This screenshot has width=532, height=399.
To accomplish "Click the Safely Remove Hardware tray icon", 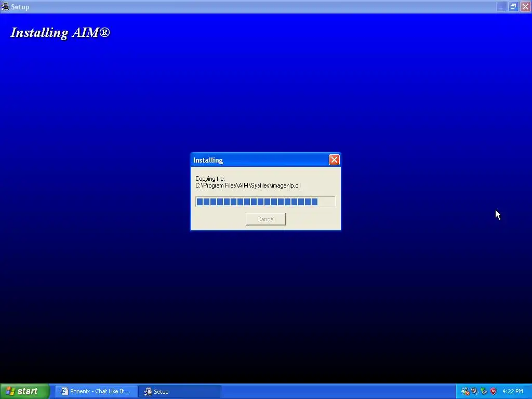I will tap(484, 391).
